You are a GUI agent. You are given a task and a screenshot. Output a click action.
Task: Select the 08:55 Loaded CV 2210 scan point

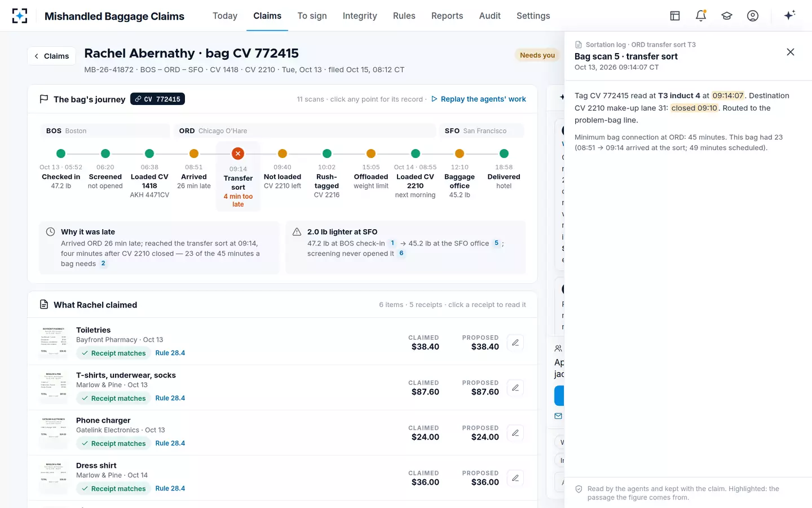coord(416,173)
